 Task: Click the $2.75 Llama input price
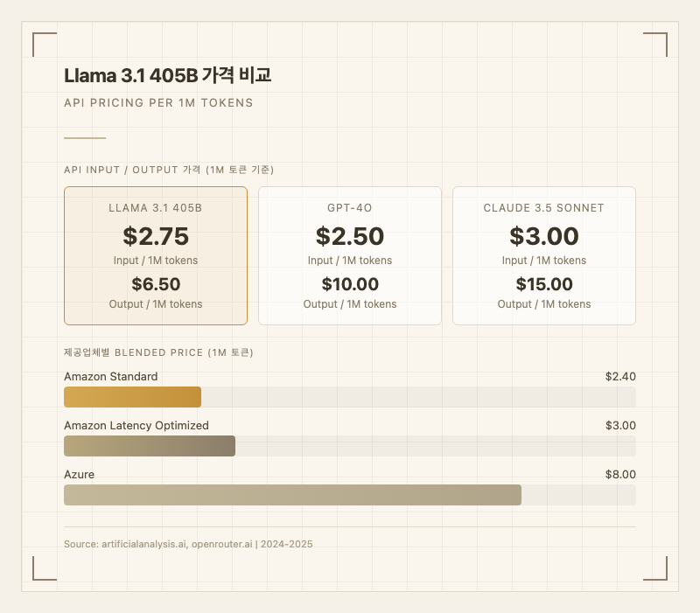156,236
